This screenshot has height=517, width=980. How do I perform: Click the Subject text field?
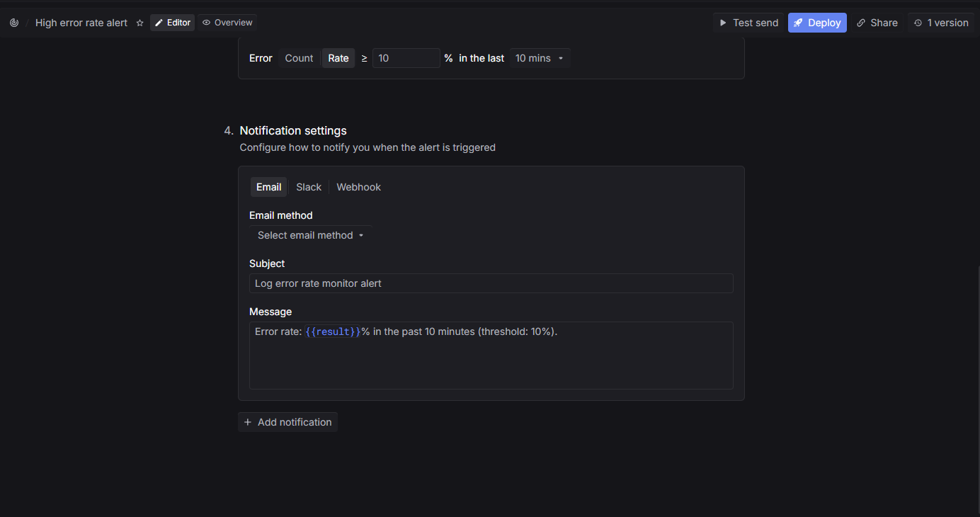491,283
